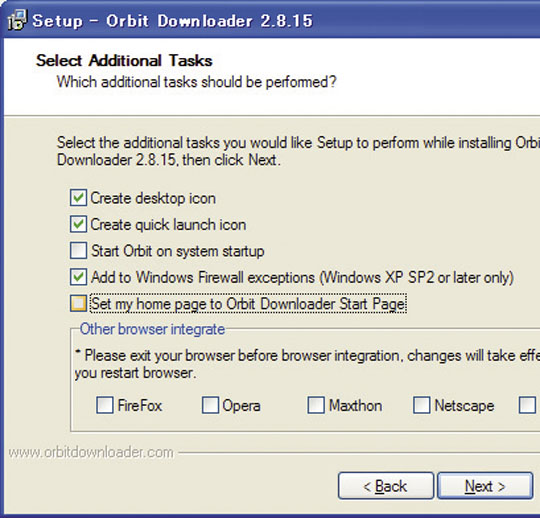Tick the Maxthon browser checkbox

316,405
